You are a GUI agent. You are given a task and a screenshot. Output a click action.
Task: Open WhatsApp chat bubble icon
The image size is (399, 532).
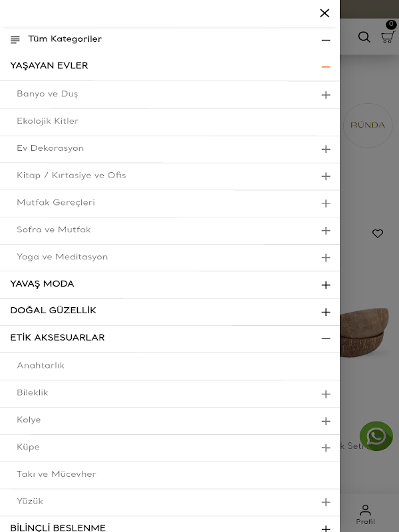point(376,436)
